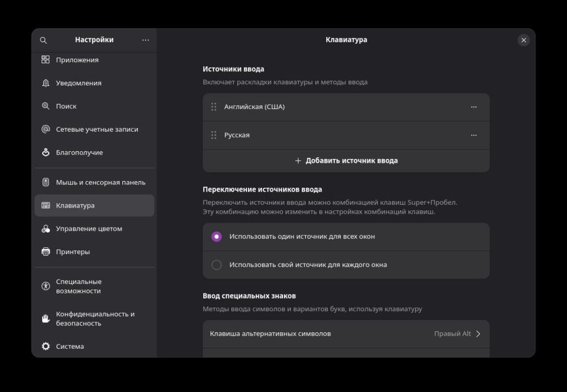Open the three-dot main menu beside Настройки
567x392 pixels.
pos(146,40)
